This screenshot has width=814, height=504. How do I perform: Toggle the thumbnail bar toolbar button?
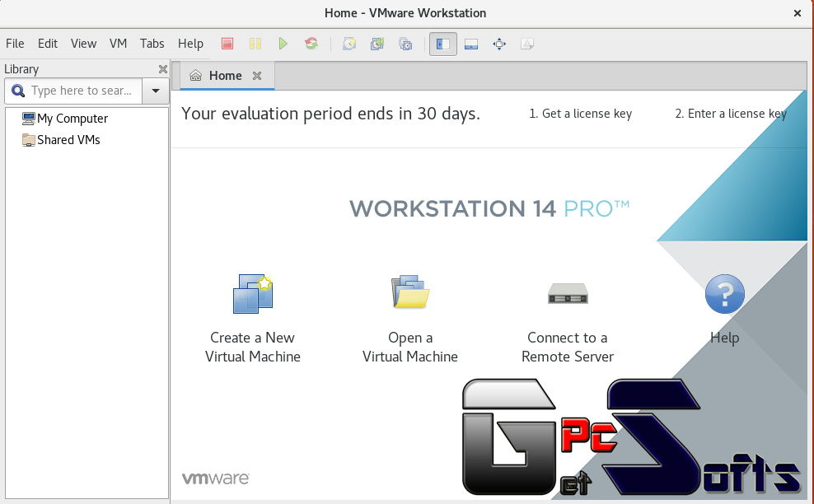coord(471,44)
